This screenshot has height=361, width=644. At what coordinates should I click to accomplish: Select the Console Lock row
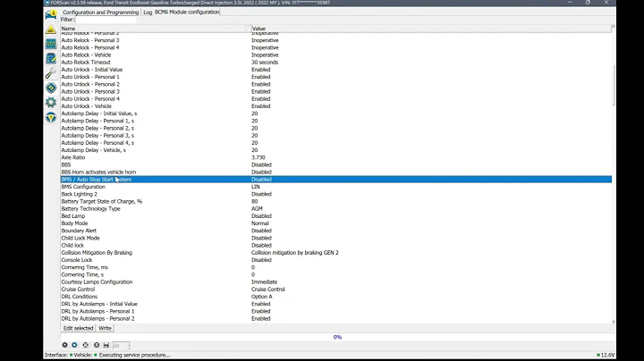coord(336,260)
